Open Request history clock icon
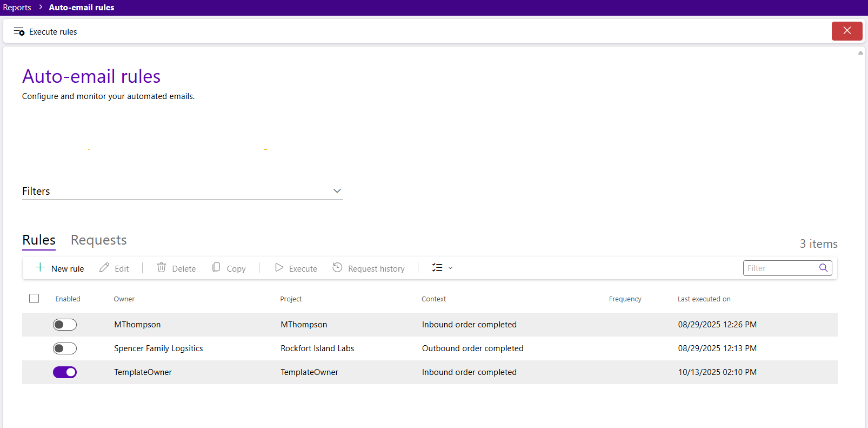The image size is (868, 428). tap(337, 267)
